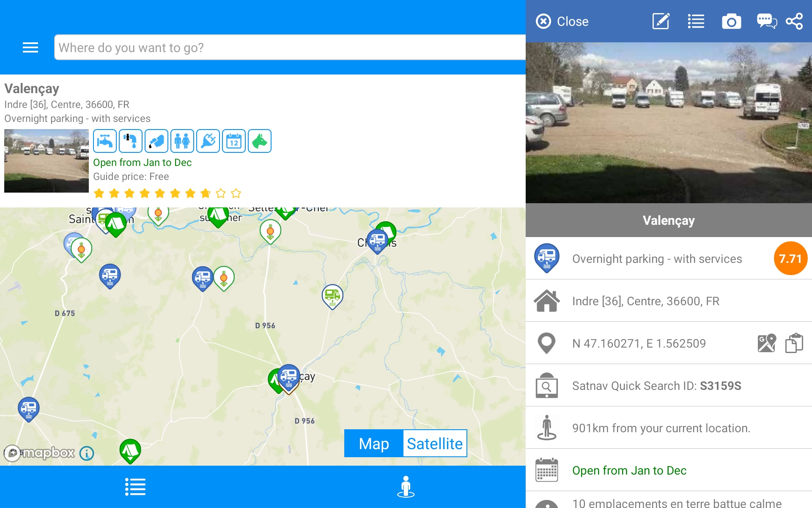
Task: Tap the toilets facility icon
Action: point(182,141)
